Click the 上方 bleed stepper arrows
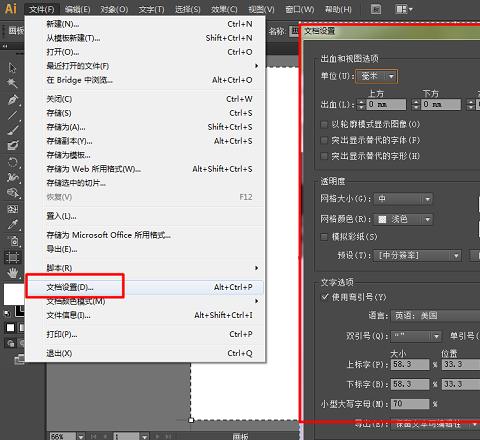Screen dimensions: 480x440 [x=361, y=104]
